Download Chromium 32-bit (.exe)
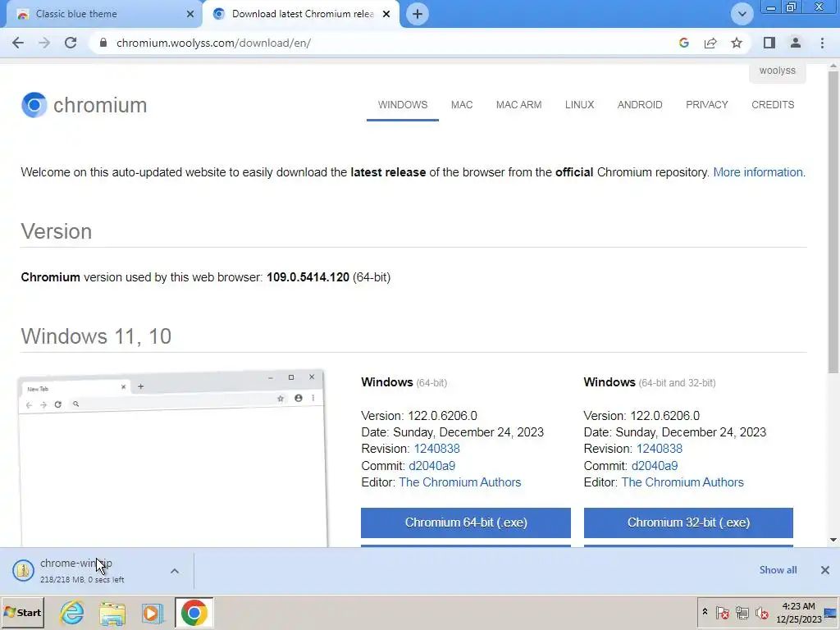 point(688,523)
